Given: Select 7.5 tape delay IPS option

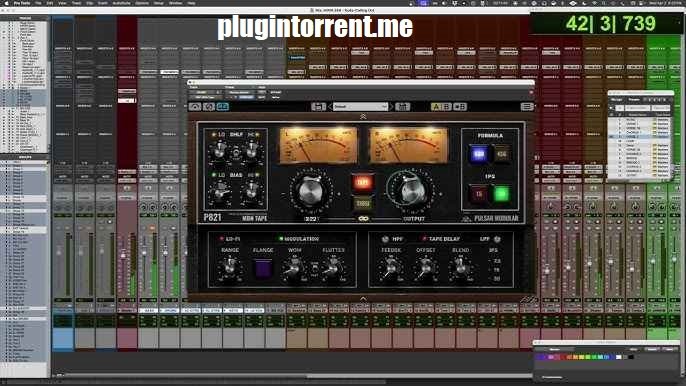Looking at the screenshot, I should [497, 261].
